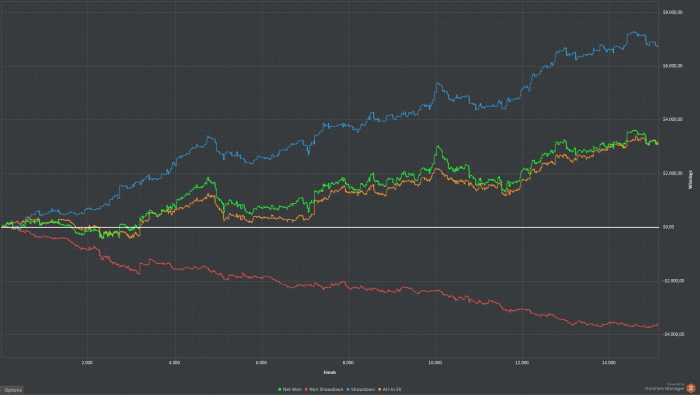Click the 2,000 hands tick label
Image resolution: width=700 pixels, height=395 pixels.
[x=87, y=362]
